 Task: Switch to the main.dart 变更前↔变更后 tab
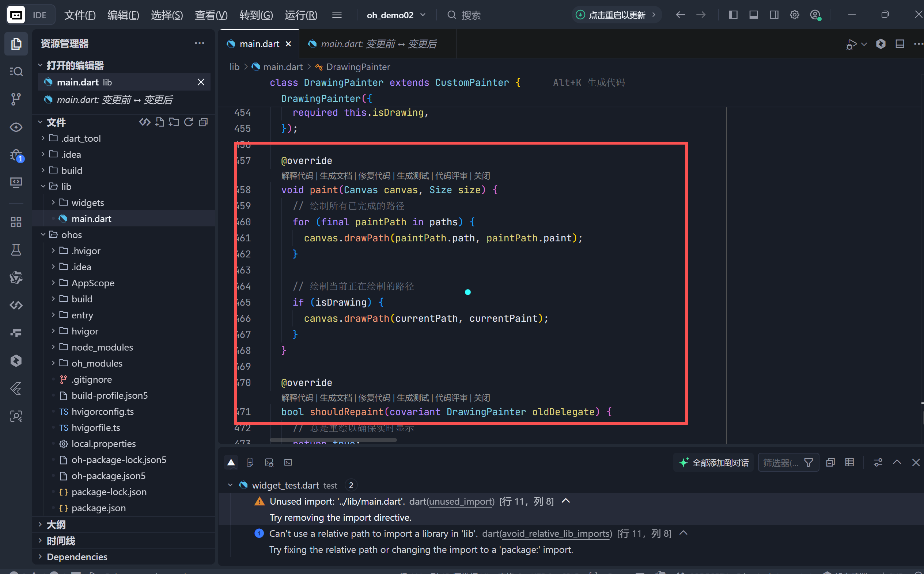click(x=378, y=44)
